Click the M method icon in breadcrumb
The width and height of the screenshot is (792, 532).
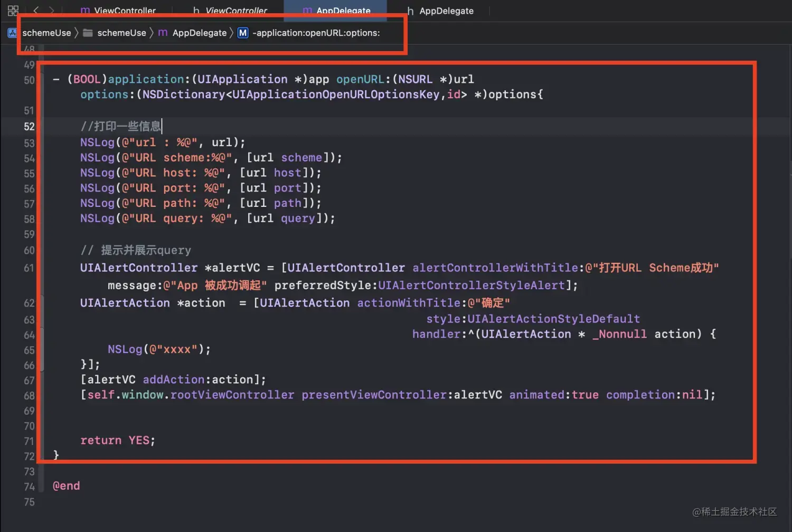pyautogui.click(x=243, y=33)
